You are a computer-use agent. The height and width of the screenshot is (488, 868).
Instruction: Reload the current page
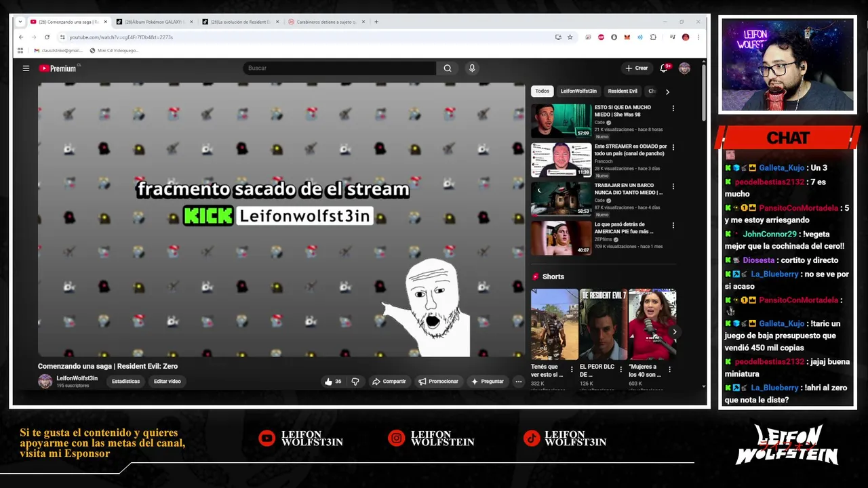(47, 37)
